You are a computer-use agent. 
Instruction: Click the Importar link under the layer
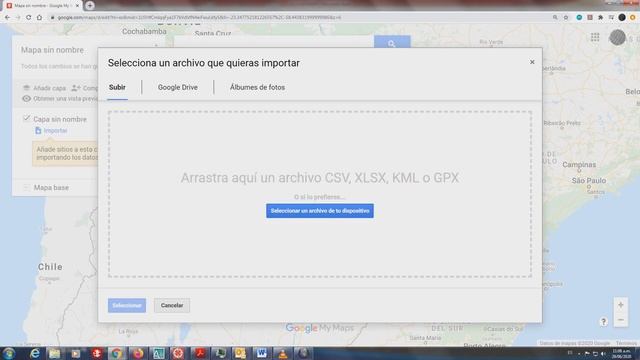pos(55,131)
